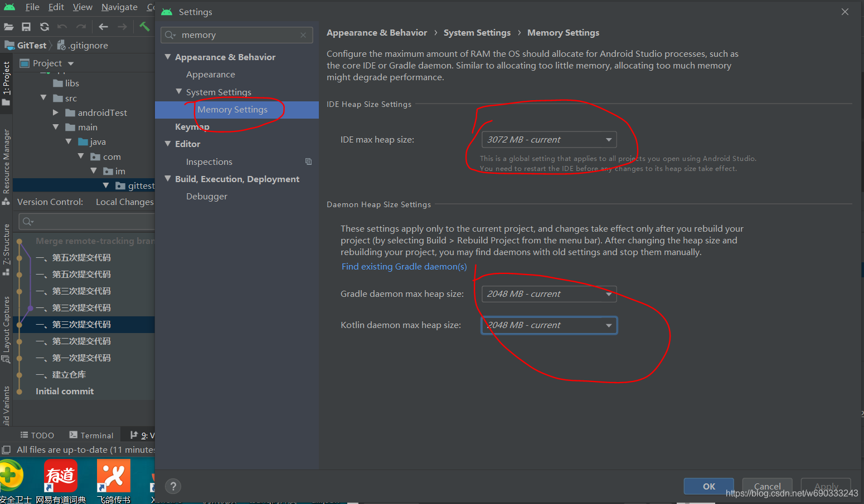Navigate forward with the right arrow icon
864x504 pixels.
pos(122,27)
